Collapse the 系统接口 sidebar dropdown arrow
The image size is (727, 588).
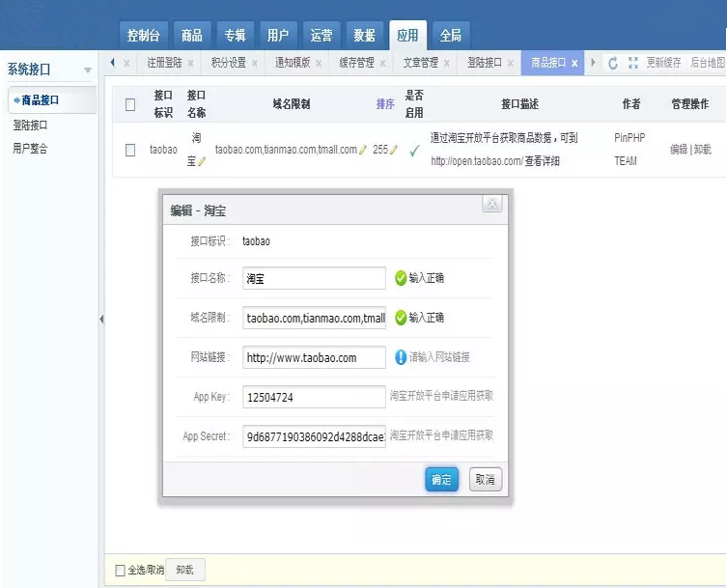click(x=88, y=70)
